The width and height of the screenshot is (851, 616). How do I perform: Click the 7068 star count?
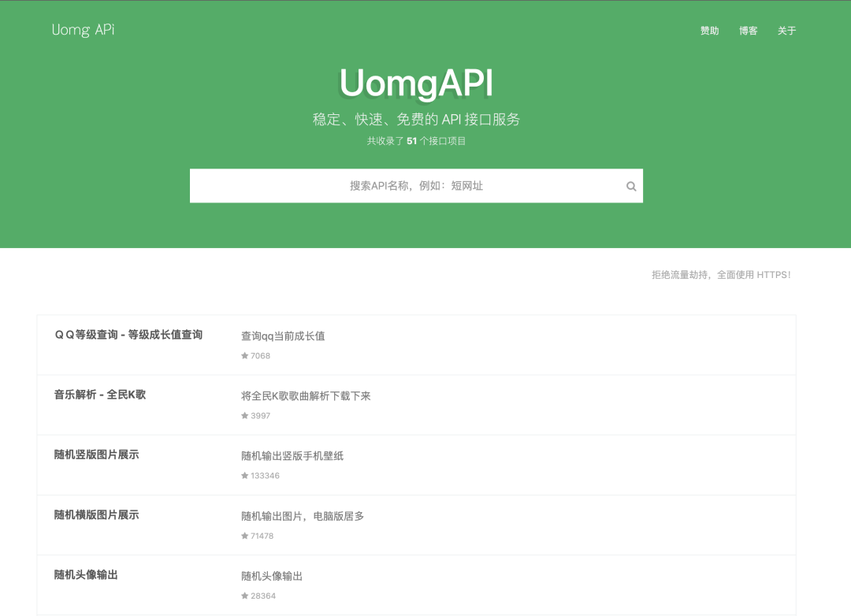pyautogui.click(x=261, y=356)
